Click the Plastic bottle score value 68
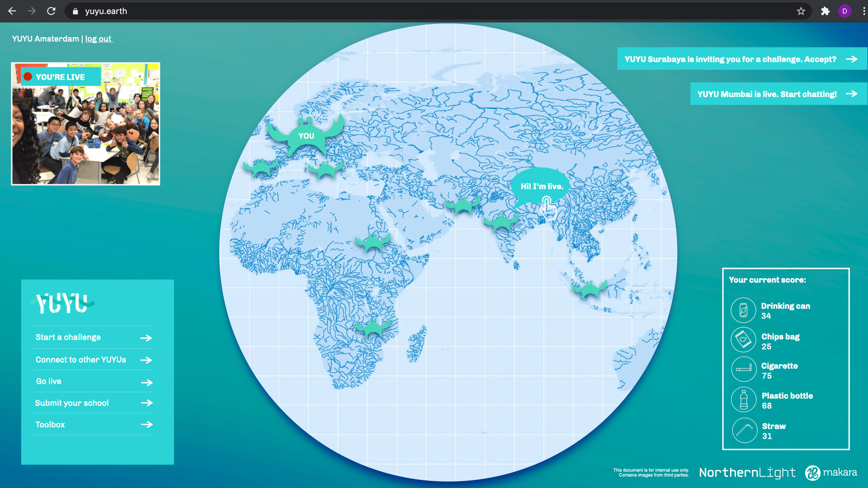 click(x=766, y=406)
